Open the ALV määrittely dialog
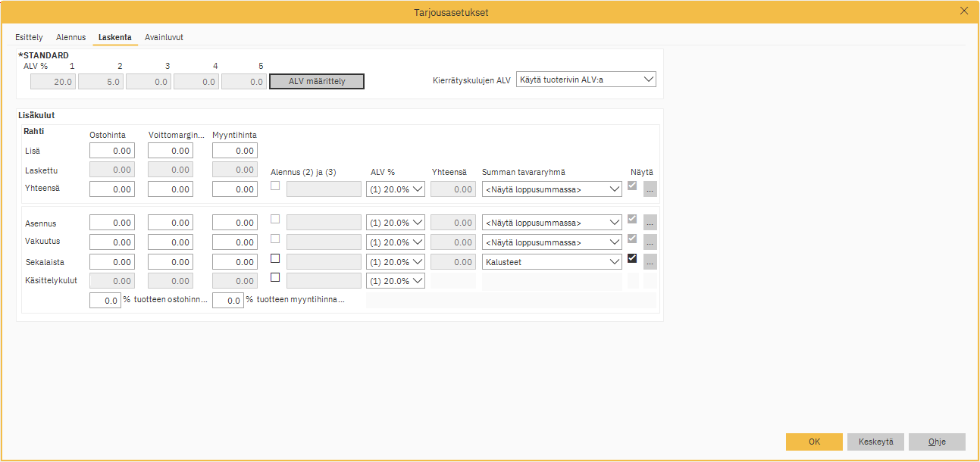The image size is (980, 462). pyautogui.click(x=316, y=81)
